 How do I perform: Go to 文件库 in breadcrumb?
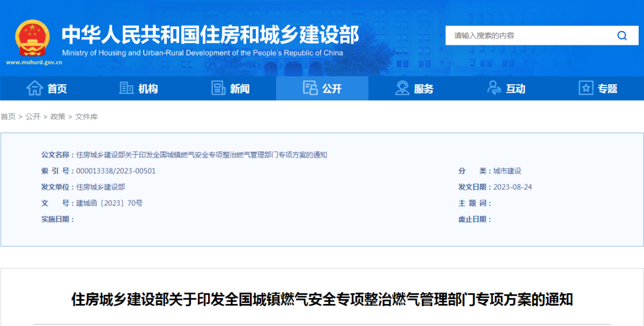pos(86,117)
